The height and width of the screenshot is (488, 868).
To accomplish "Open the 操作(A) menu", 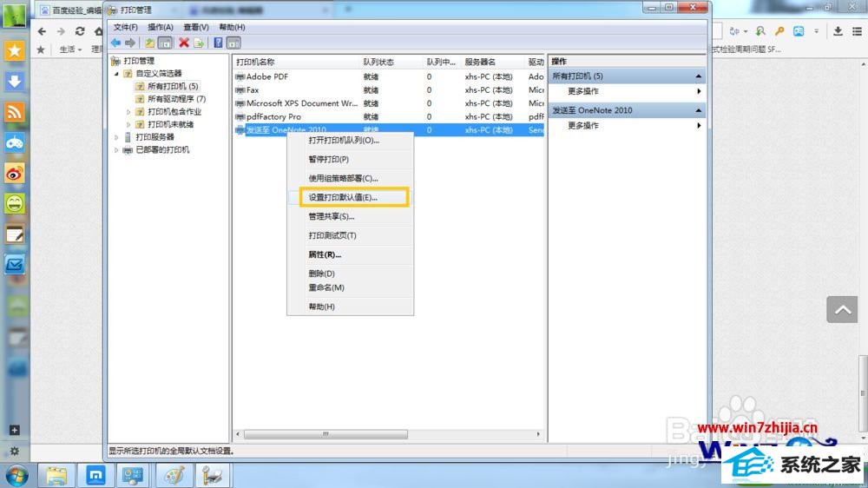I will (160, 27).
